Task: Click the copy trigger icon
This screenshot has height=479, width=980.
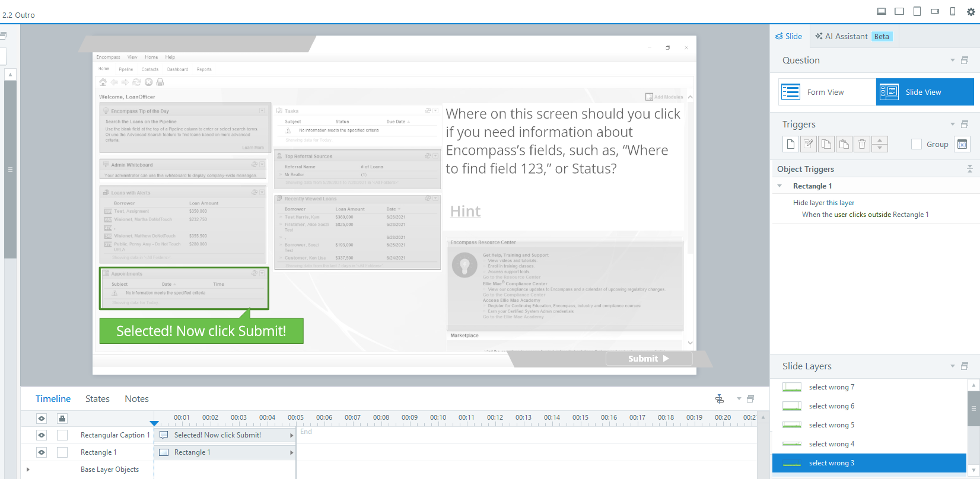Action: (x=826, y=144)
